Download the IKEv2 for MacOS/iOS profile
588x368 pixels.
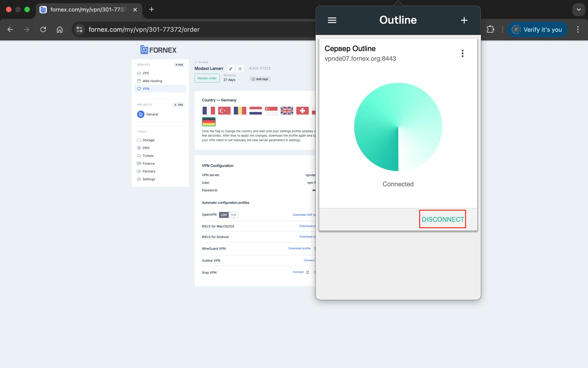click(307, 226)
